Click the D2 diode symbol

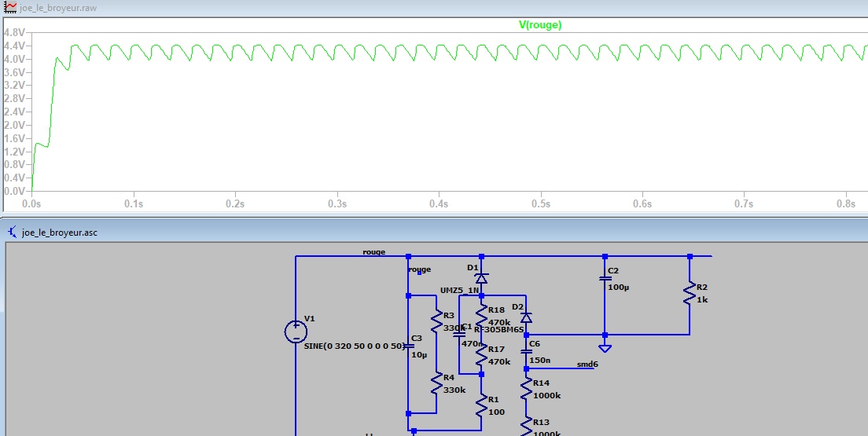(526, 317)
